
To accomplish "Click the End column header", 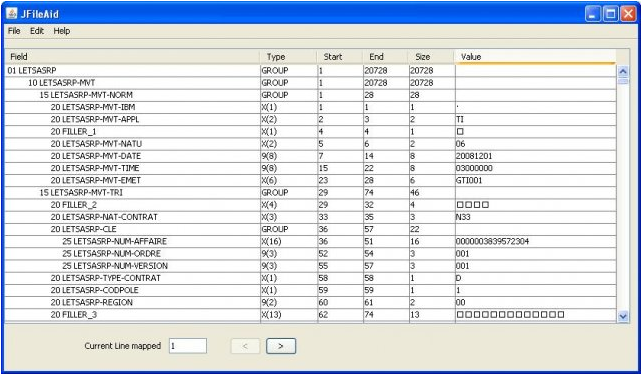I will [385, 57].
